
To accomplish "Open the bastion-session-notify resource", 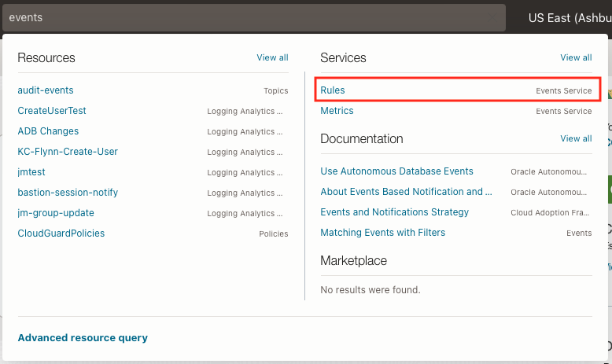I will click(68, 193).
